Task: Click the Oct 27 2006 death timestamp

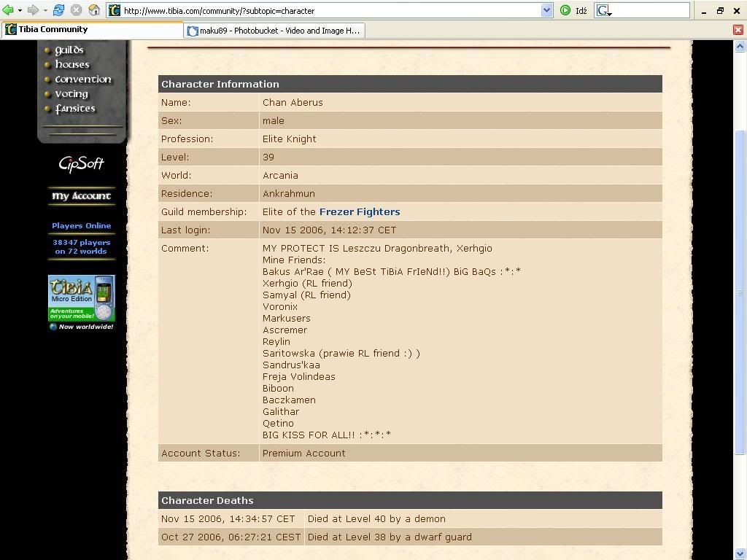Action: 231,537
